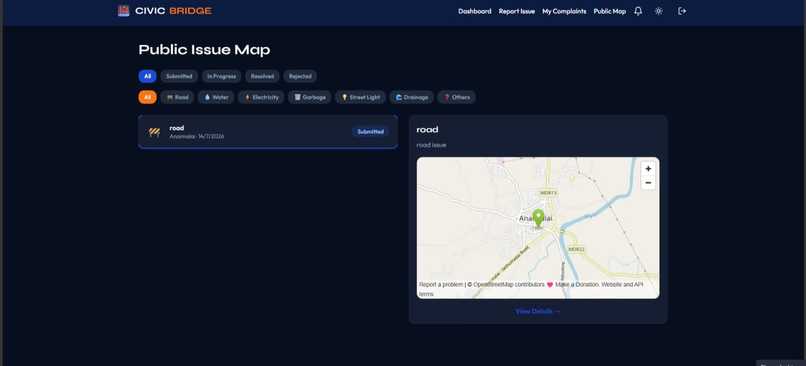Screen dimensions: 806x366
Task: Click the CIVIC BRIDGE brand title
Action: click(x=173, y=11)
